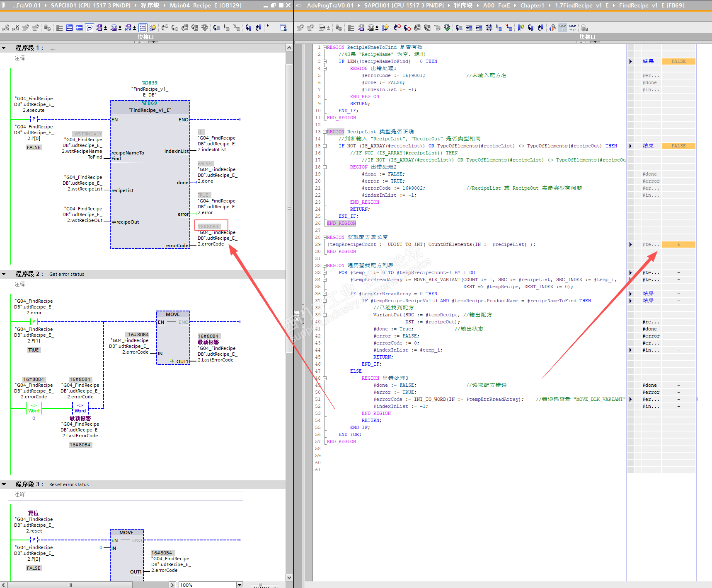Click Chapter1 in right breadcrumb path

pos(532,5)
